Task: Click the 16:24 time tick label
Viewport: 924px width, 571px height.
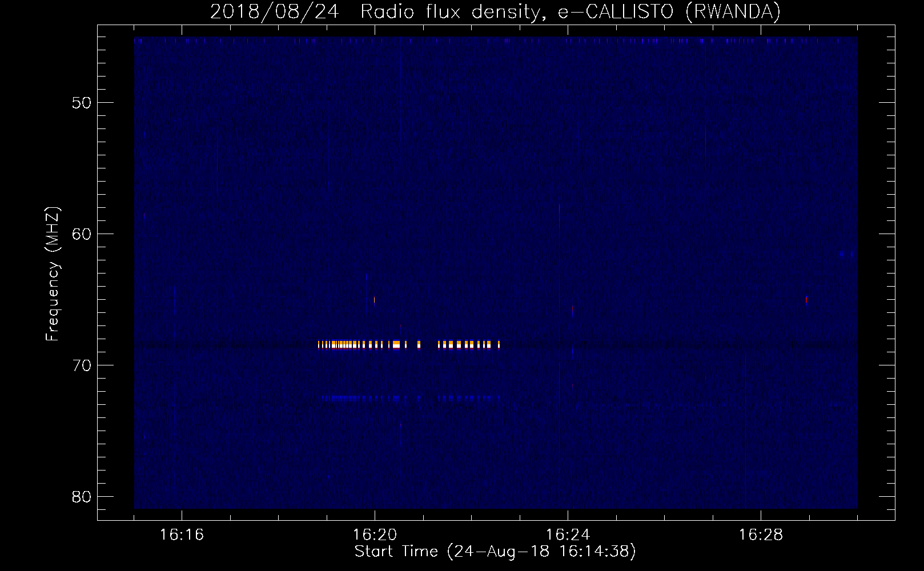Action: tap(568, 535)
